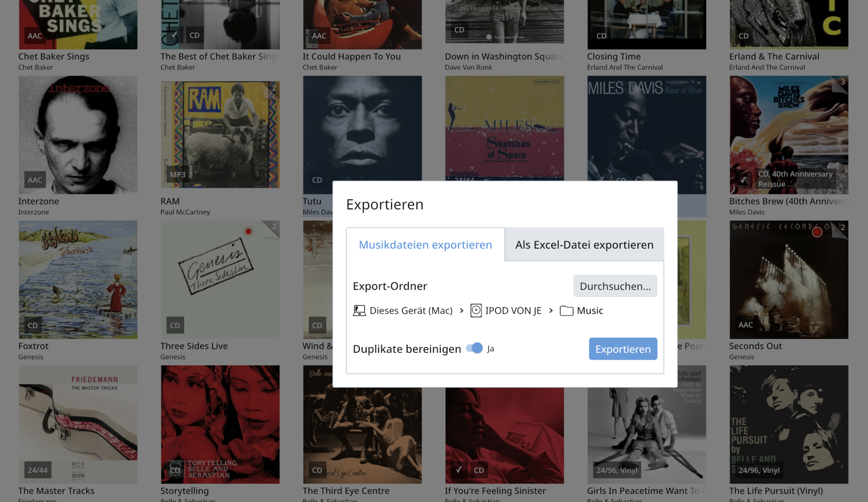Click Dave Van Ronk artist name
This screenshot has width=868, height=502.
pos(468,67)
